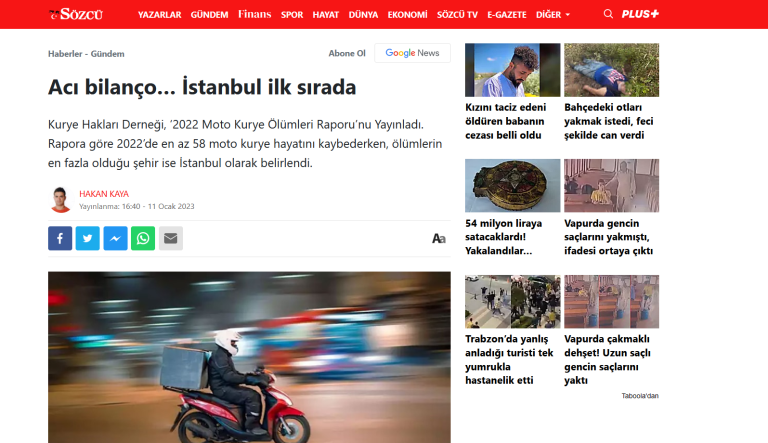Screen dimensions: 768x443
Task: Open the HAKAN KAYA author name link
Action: pos(104,194)
